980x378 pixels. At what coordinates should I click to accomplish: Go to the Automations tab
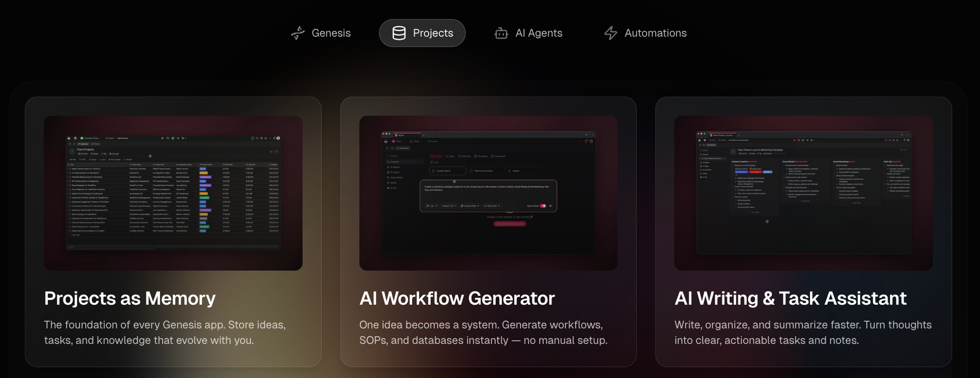(x=645, y=33)
